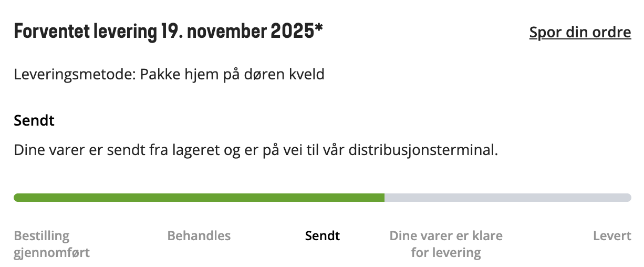Click the "Leveringsmetode:" label

click(x=75, y=75)
